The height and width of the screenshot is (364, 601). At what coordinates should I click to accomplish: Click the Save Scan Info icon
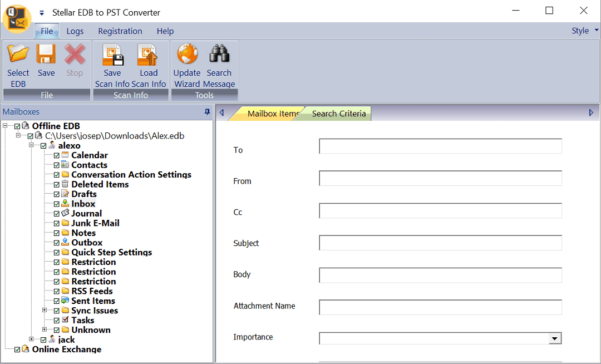click(x=112, y=55)
